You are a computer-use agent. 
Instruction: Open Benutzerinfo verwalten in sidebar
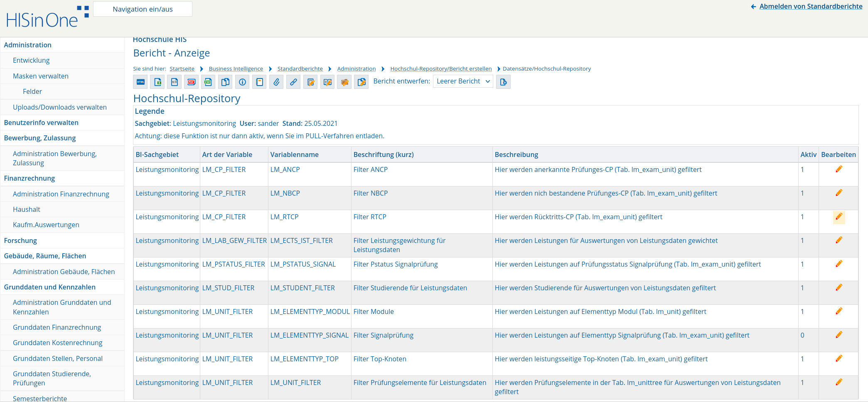click(x=62, y=123)
